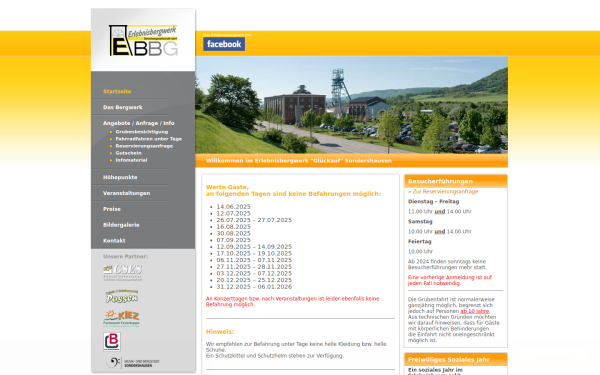The height and width of the screenshot is (375, 600).
Task: Follow the Zur Reservierungsanfrage link
Action: click(x=443, y=192)
